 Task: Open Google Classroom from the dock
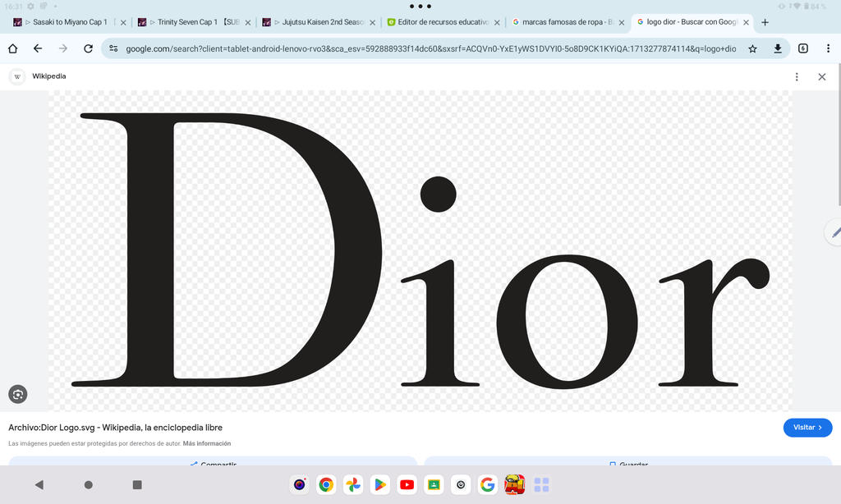(x=434, y=484)
